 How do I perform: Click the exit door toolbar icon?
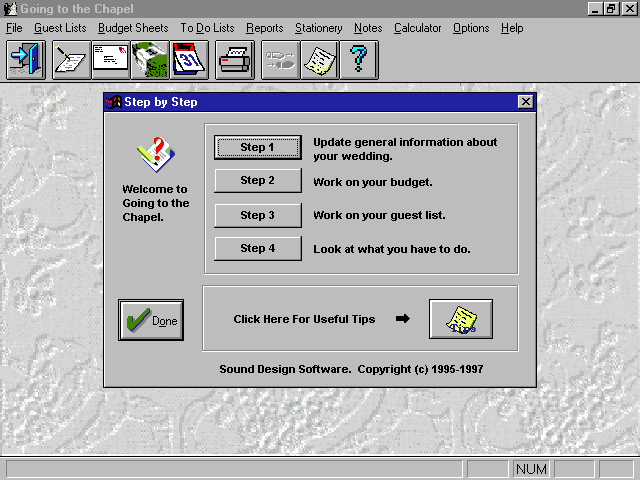tap(23, 60)
